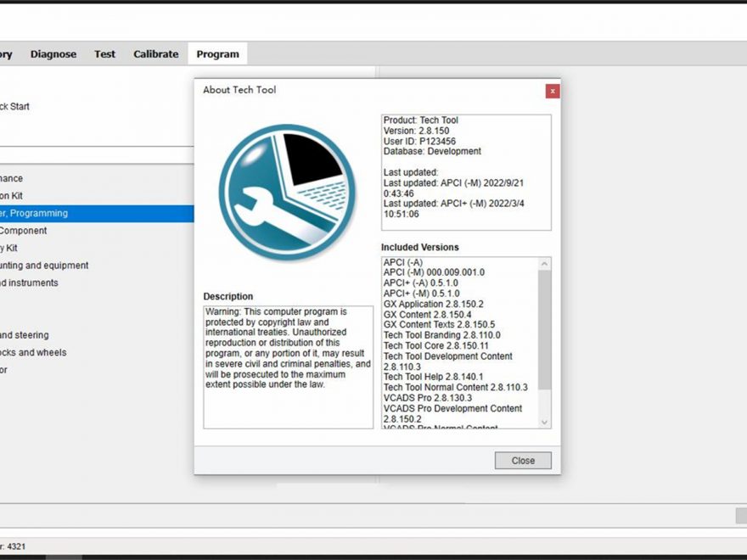
Task: Open the Test tab
Action: (104, 53)
